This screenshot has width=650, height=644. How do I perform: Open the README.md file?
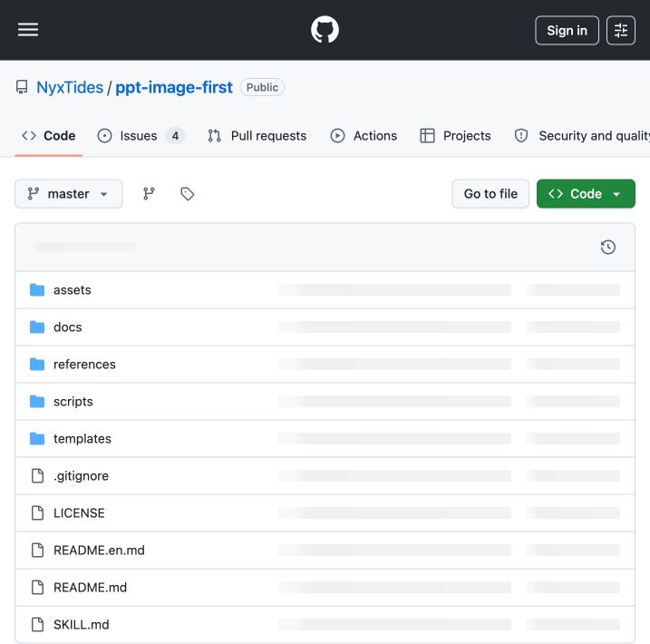[x=90, y=587]
